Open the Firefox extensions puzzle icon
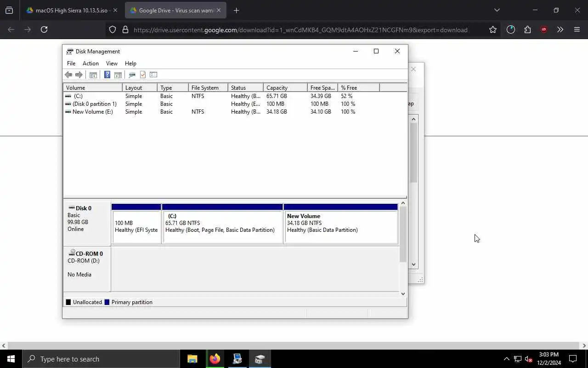 (527, 29)
